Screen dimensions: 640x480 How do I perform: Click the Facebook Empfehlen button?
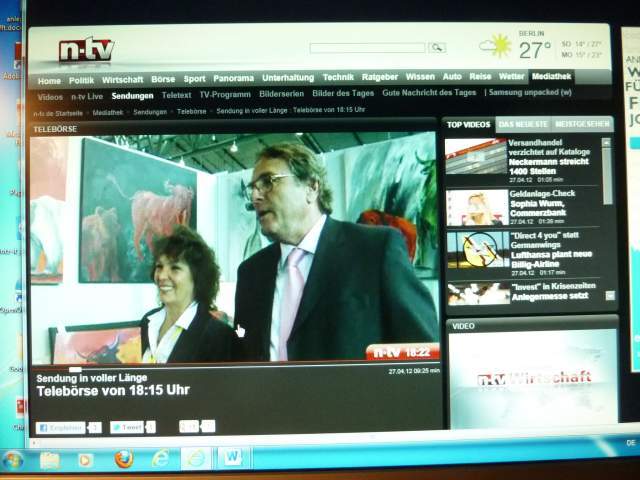(x=60, y=427)
